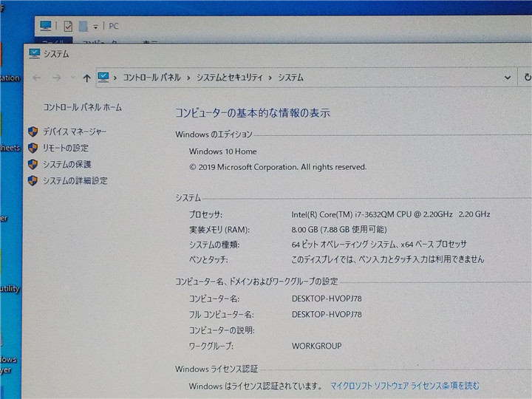Click コンピューターの基本的な情報の表示 heading
This screenshot has height=399, width=532.
[253, 112]
